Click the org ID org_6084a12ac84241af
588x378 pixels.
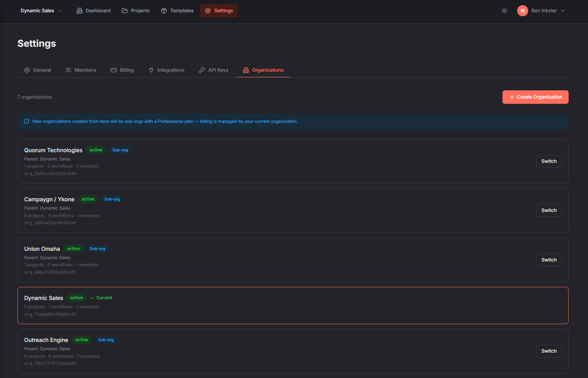point(50,223)
